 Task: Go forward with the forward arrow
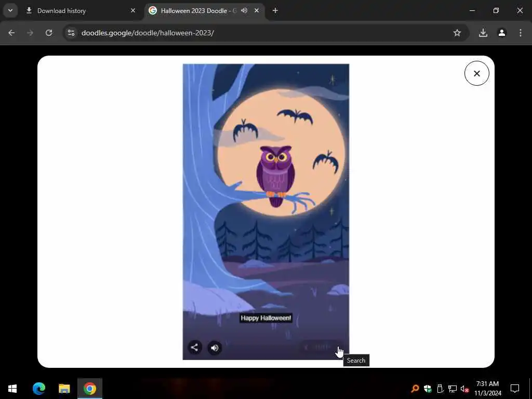pos(30,33)
